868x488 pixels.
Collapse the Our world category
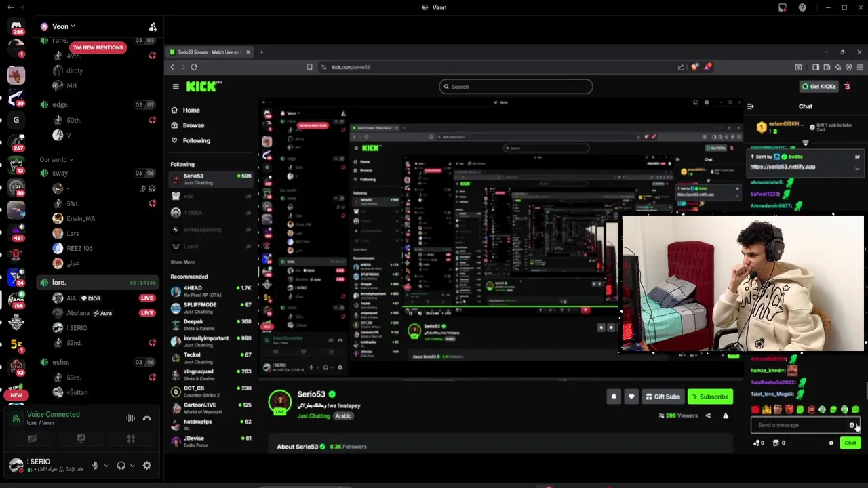pos(56,159)
